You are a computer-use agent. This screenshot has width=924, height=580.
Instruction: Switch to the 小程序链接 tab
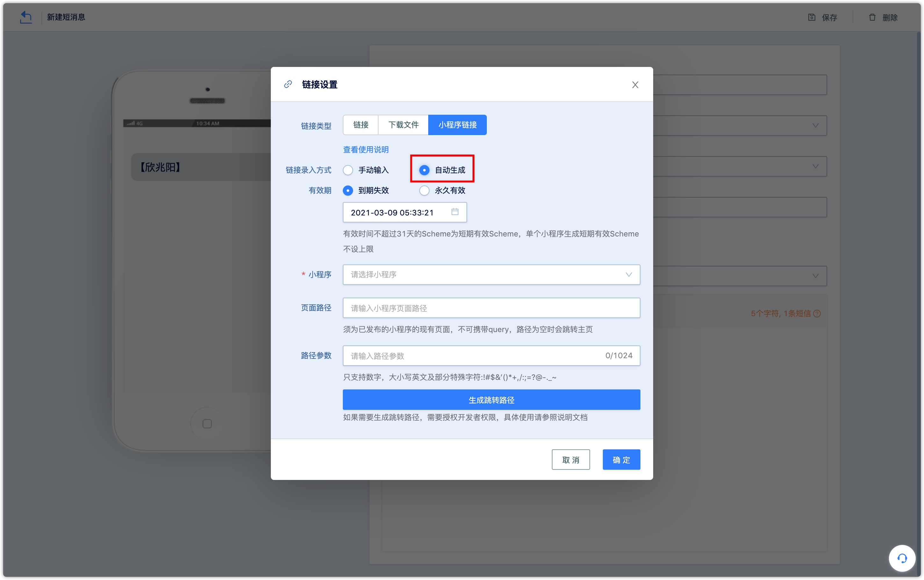[x=458, y=125]
